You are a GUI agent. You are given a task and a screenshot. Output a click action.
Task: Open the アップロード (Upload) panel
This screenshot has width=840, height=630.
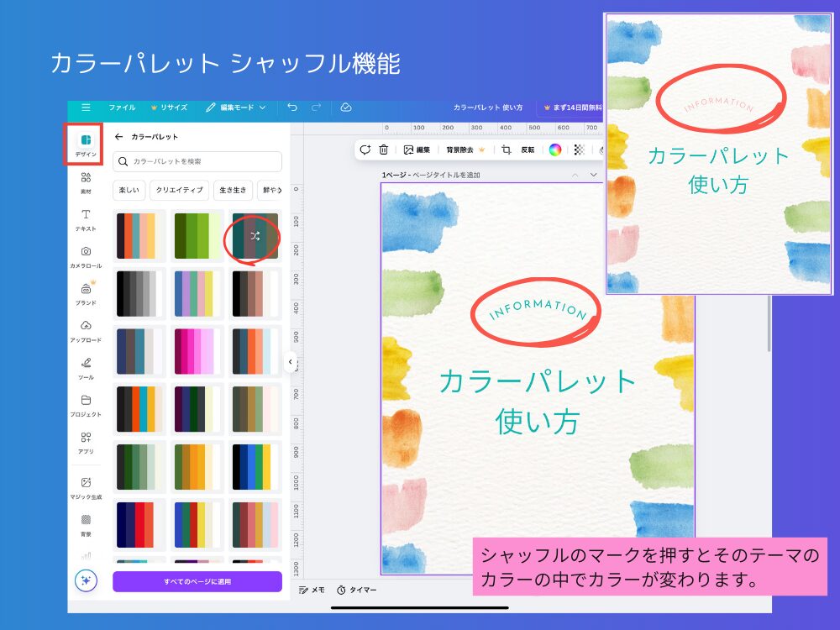tap(86, 330)
